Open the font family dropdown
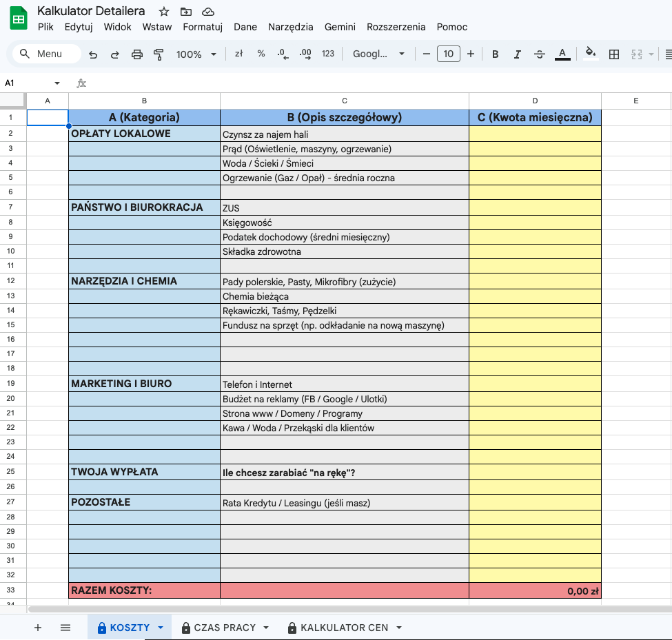 pos(378,54)
